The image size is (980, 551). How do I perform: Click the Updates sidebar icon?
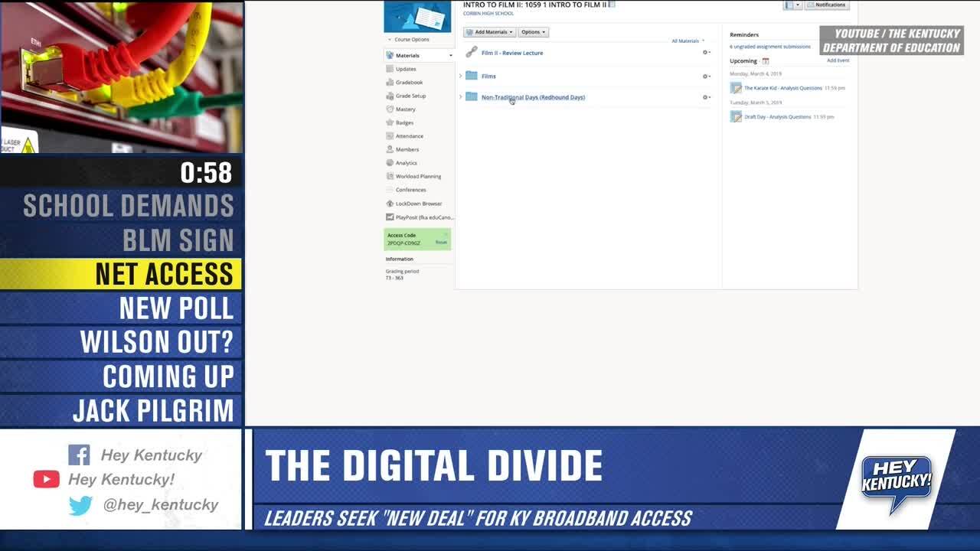click(390, 69)
